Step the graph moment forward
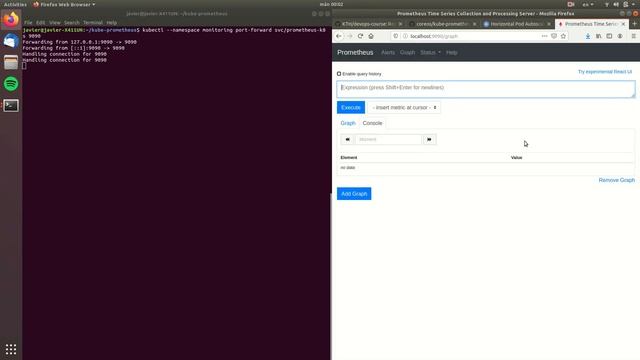Image resolution: width=640 pixels, height=360 pixels. (x=429, y=140)
